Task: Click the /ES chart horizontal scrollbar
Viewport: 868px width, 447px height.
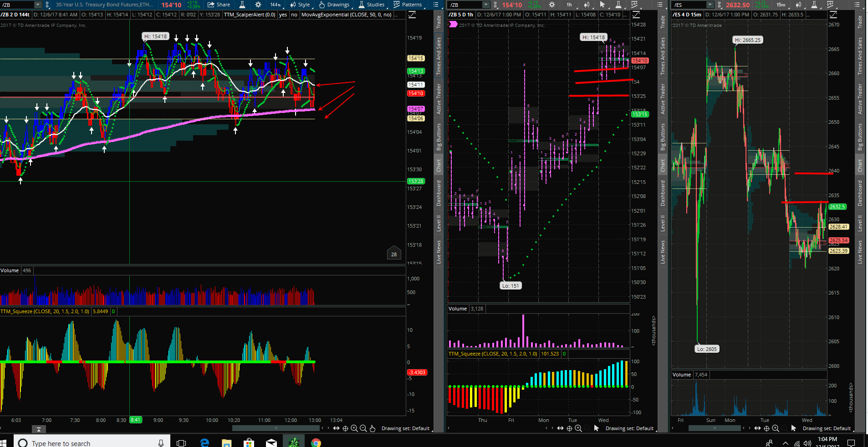Action: (715, 428)
